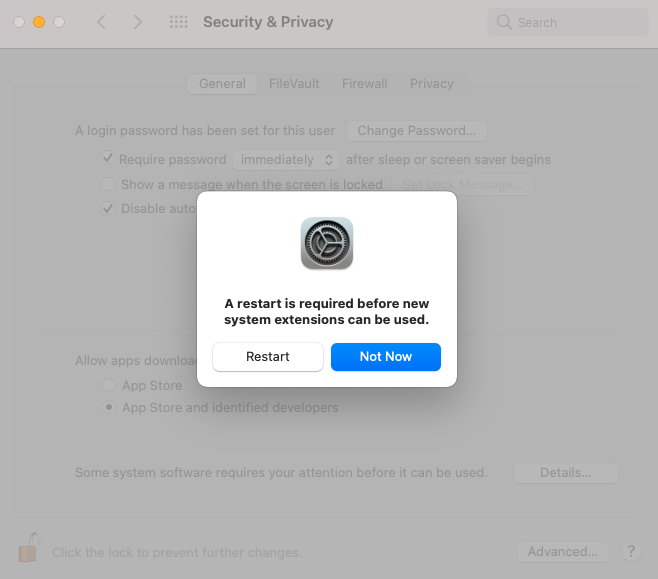Toggle the Require password checkbox
Image resolution: width=658 pixels, height=579 pixels.
pyautogui.click(x=108, y=158)
